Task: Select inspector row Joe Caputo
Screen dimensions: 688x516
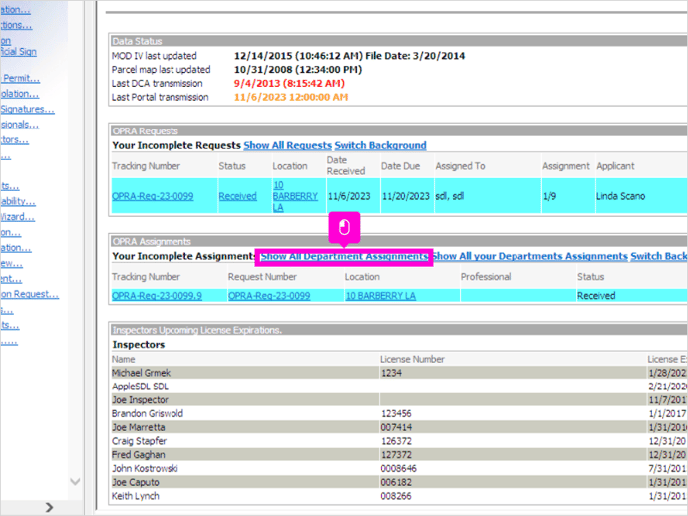Action: pyautogui.click(x=399, y=482)
